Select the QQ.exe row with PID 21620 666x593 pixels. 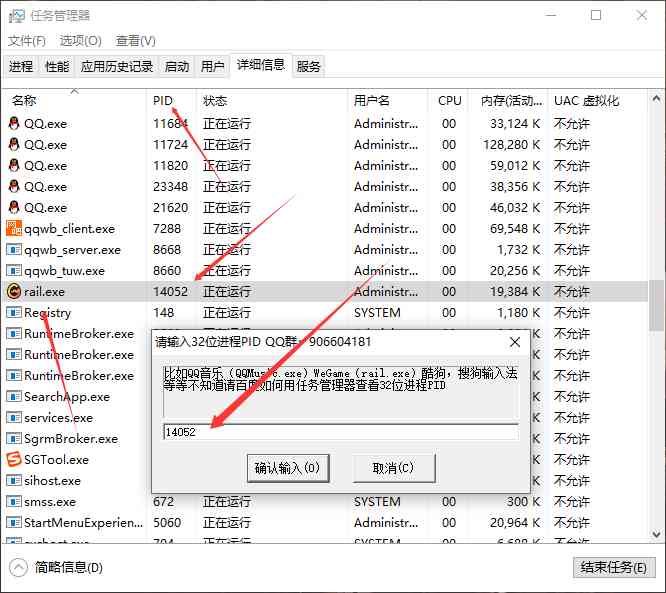(325, 208)
